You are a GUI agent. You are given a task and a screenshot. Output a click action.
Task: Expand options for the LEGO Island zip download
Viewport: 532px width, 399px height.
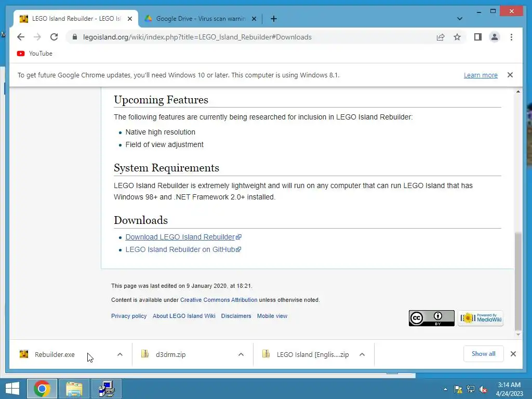pos(362,354)
